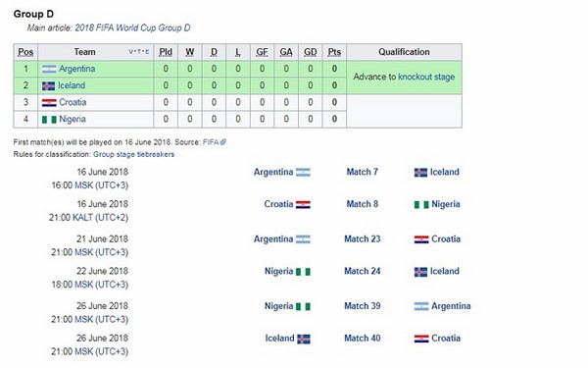The width and height of the screenshot is (588, 368).
Task: Click the Pts column header abbreviation
Action: click(x=334, y=52)
